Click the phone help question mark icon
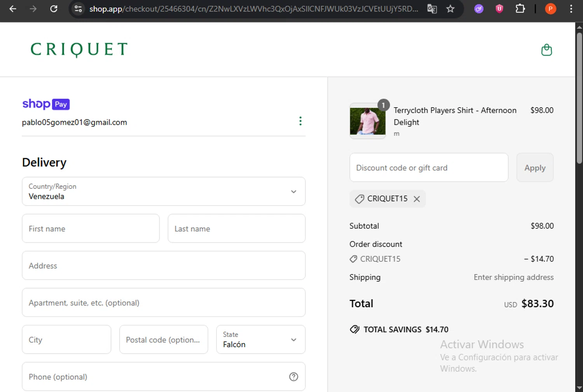Image resolution: width=583 pixels, height=392 pixels. [293, 376]
